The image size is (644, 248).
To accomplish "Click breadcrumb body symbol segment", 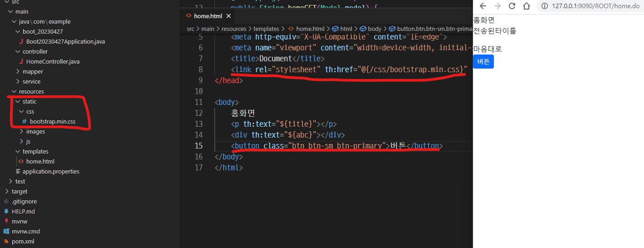I will pos(371,29).
